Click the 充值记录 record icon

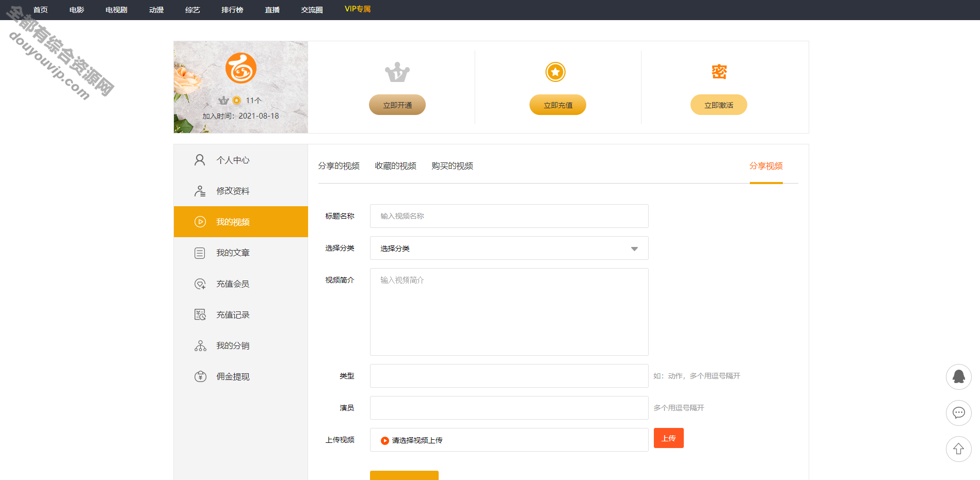click(200, 315)
